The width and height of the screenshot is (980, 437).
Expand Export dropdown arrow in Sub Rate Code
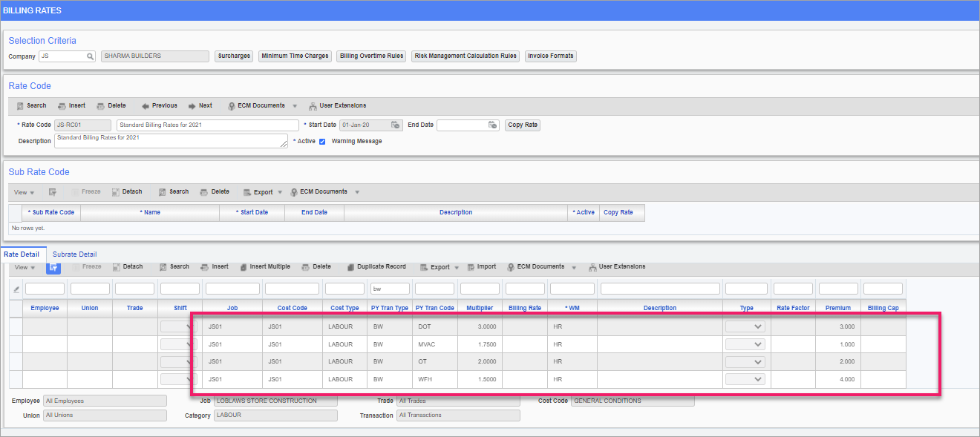(x=280, y=193)
